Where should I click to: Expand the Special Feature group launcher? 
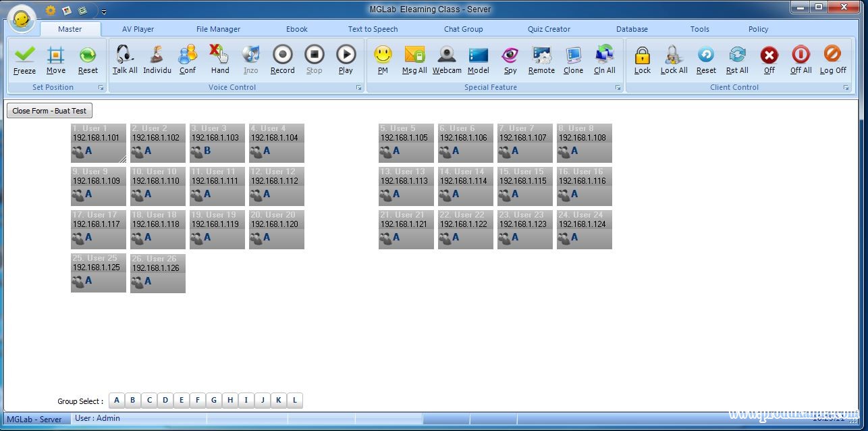(618, 88)
